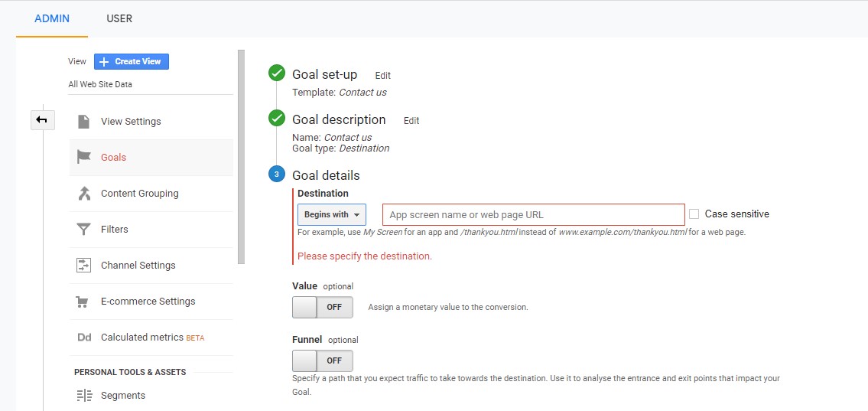Click the Calculated metrics Dd icon

[x=84, y=338]
